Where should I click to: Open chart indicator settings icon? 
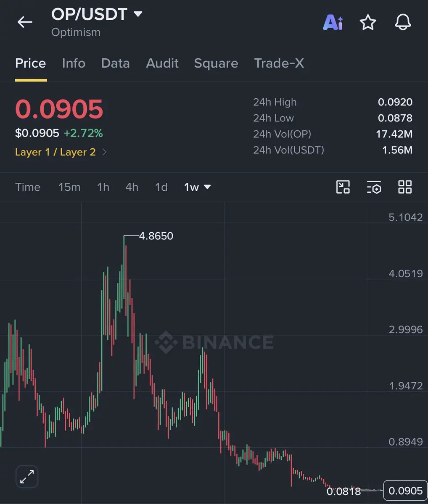click(374, 187)
